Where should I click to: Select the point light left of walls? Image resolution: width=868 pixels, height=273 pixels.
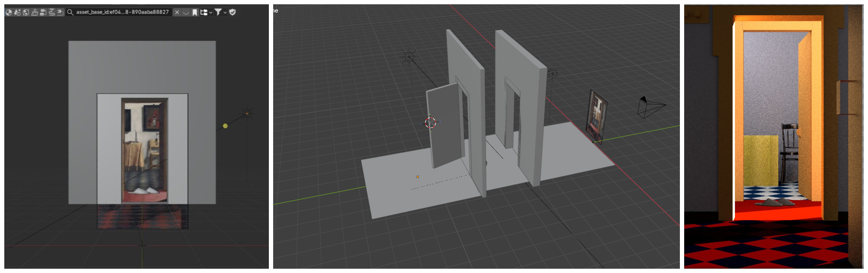pos(409,57)
